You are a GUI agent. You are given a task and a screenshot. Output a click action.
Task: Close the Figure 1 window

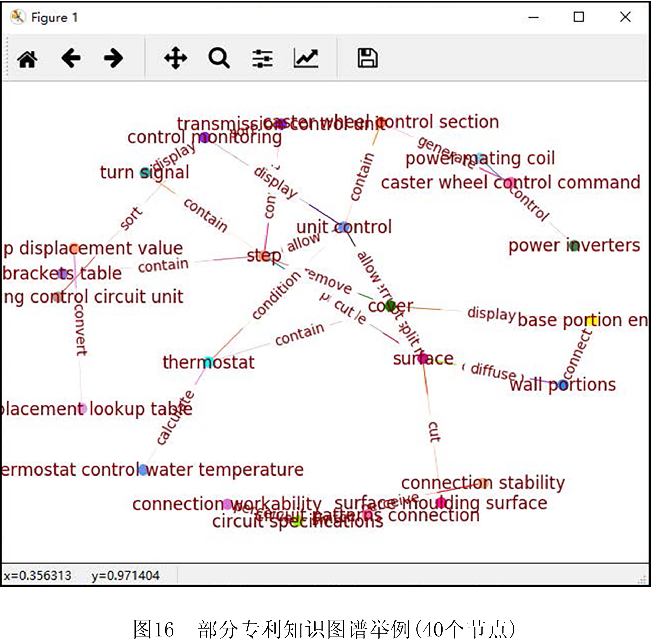(x=625, y=17)
